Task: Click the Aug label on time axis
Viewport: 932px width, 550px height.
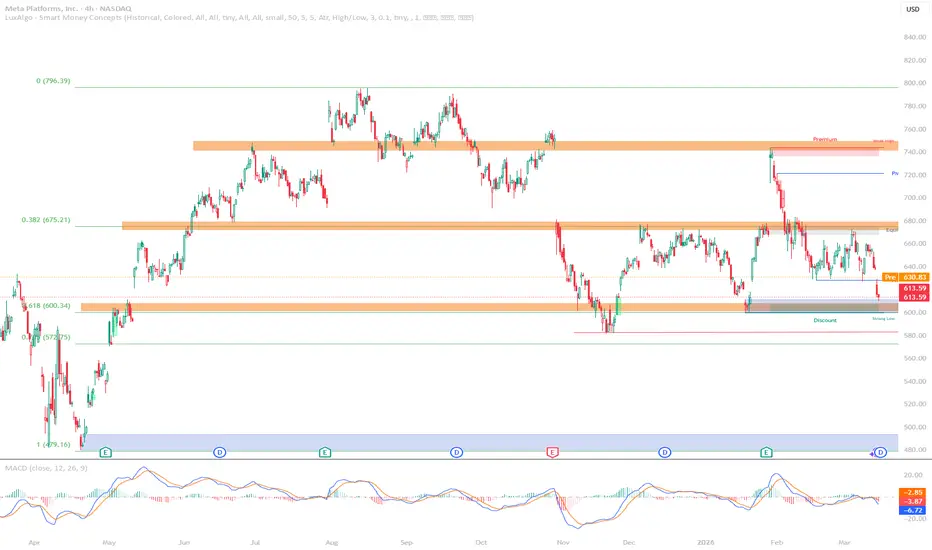Action: coord(332,542)
